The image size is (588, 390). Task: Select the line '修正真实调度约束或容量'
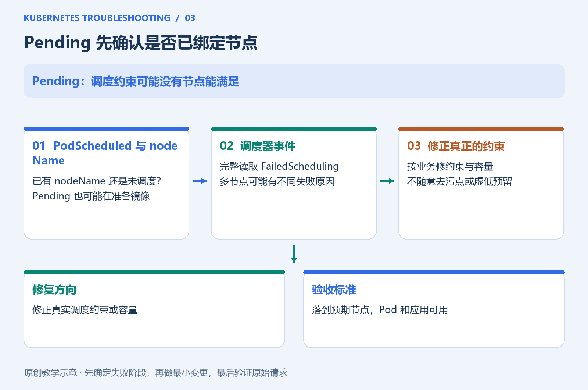[85, 310]
